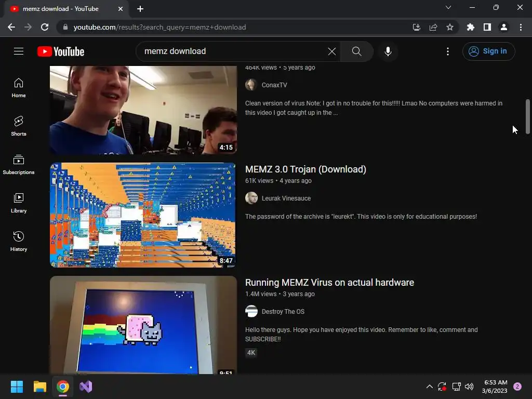Click Leurak Vinesauce channel avatar

(251, 198)
